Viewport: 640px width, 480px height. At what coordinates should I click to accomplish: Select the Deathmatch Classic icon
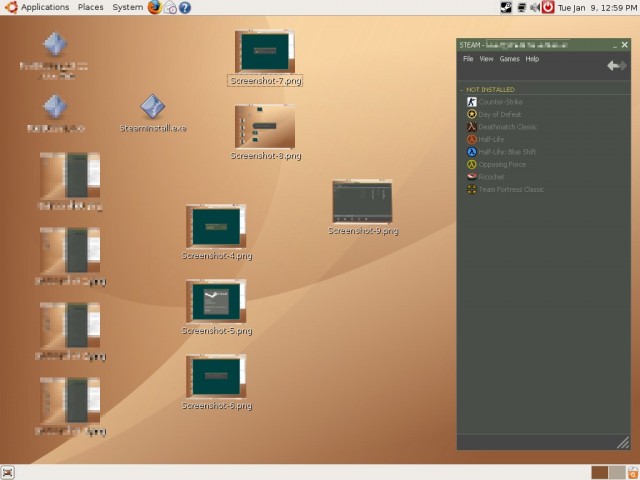[471, 127]
